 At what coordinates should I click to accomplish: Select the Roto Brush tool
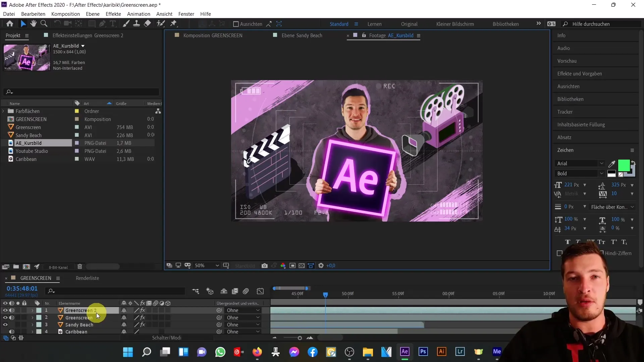(161, 24)
